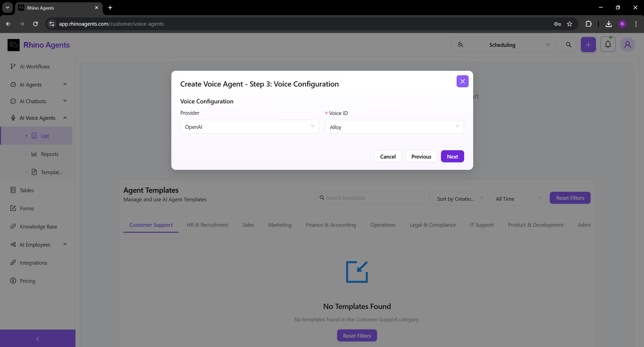
Task: Go back in the browser
Action: tap(8, 24)
